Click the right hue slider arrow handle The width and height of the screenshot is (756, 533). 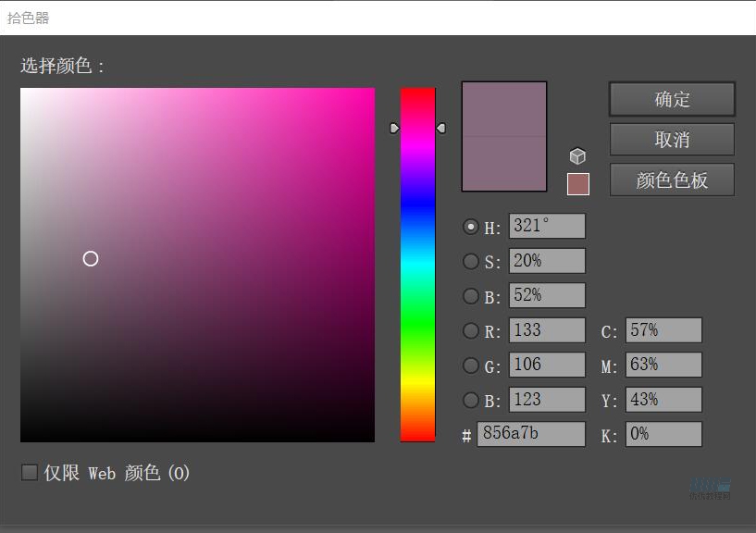[x=441, y=128]
